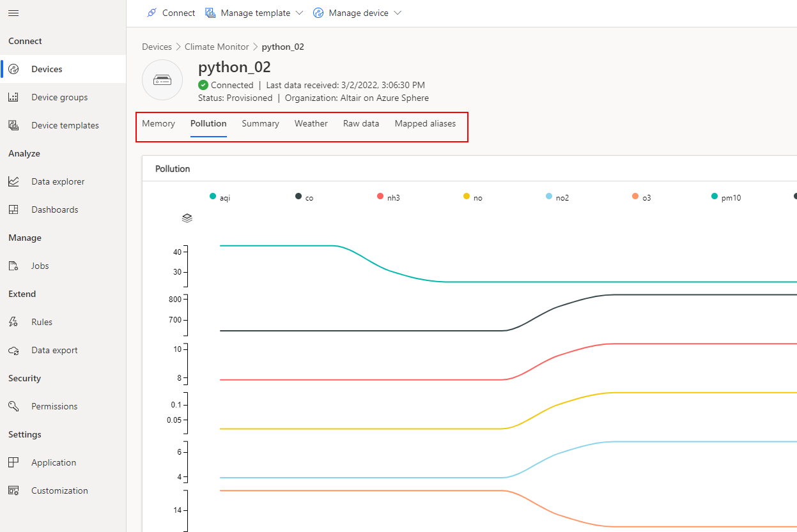Open the Dashboards grid icon
The image size is (797, 532).
click(13, 209)
